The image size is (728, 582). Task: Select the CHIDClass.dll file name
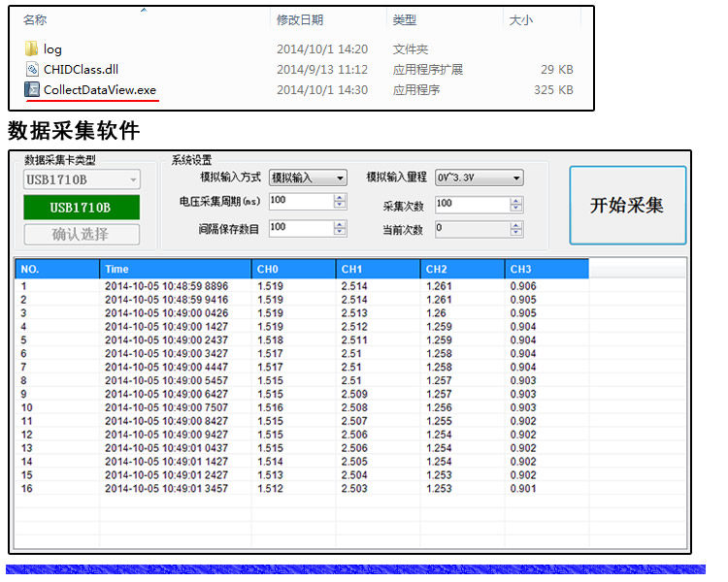point(81,70)
